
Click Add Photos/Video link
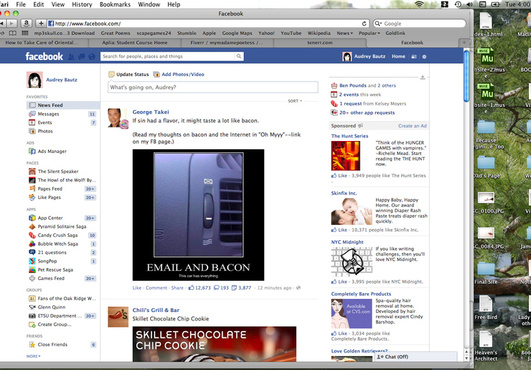(179, 74)
